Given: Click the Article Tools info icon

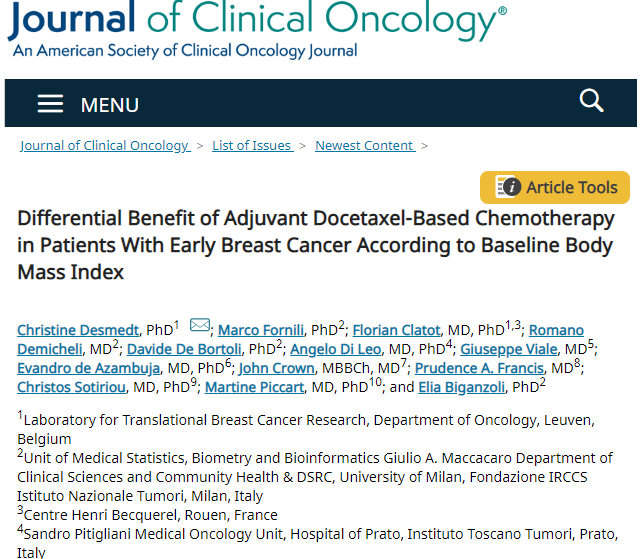Looking at the screenshot, I should pyautogui.click(x=508, y=187).
